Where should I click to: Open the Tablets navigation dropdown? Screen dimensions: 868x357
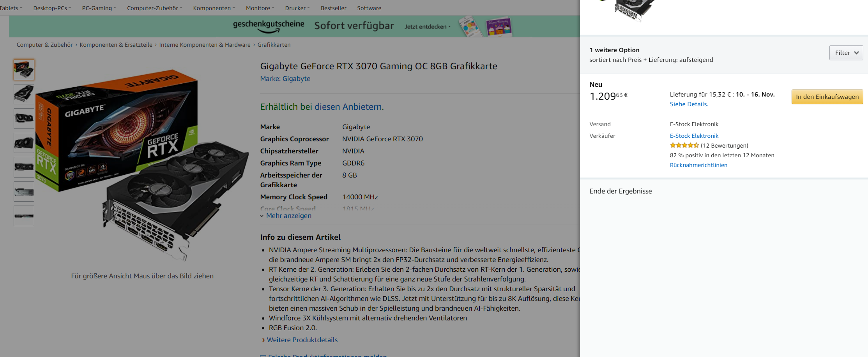point(11,8)
